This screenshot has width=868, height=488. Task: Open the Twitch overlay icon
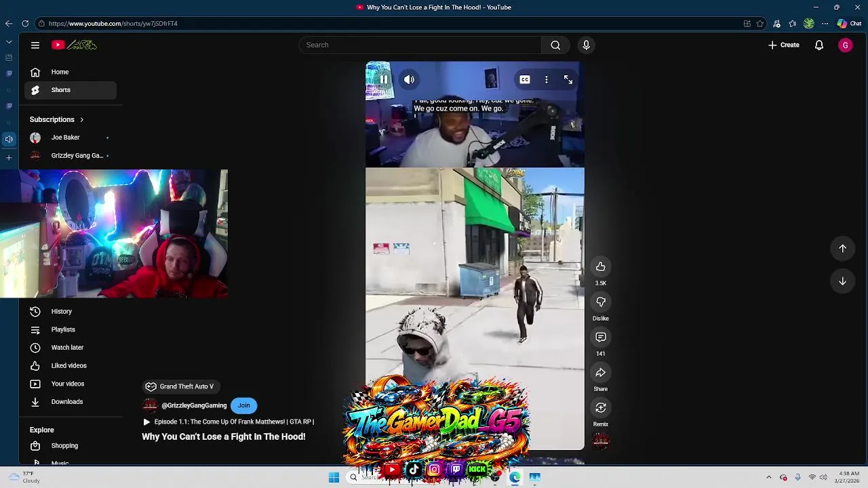(456, 469)
